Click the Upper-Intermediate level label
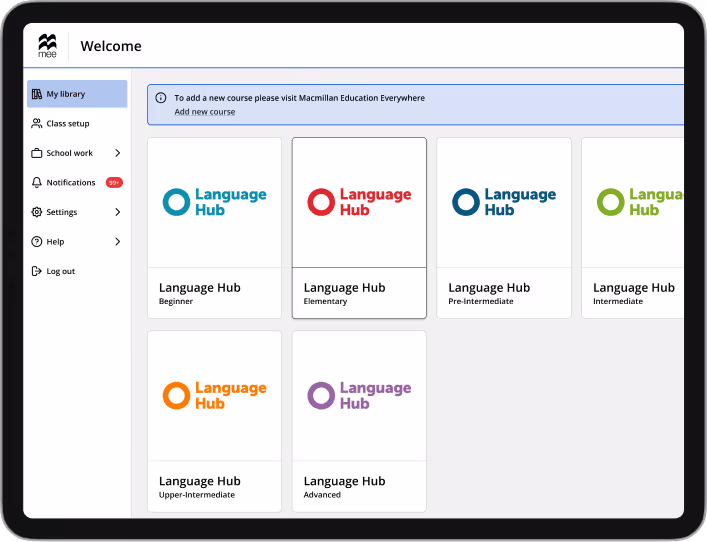Image resolution: width=707 pixels, height=542 pixels. tap(197, 495)
